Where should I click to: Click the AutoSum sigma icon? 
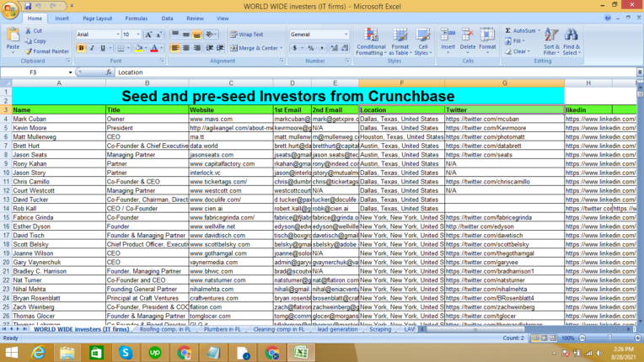(x=508, y=31)
